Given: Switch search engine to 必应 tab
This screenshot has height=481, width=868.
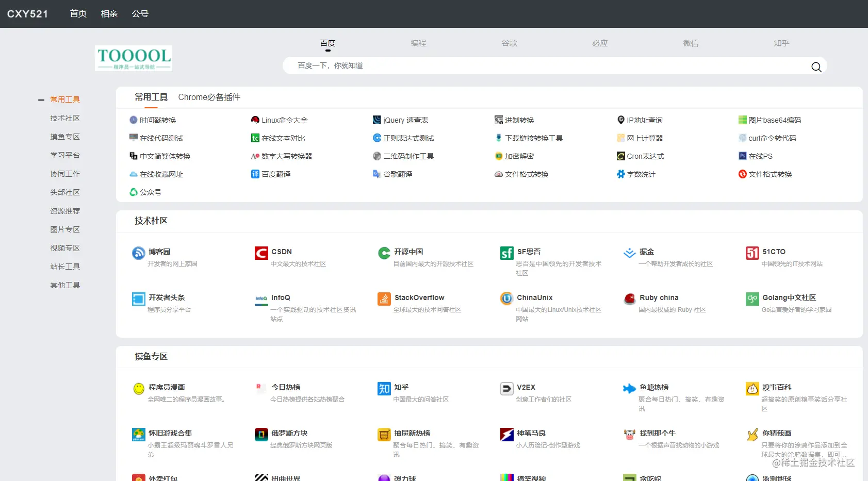Looking at the screenshot, I should click(600, 43).
